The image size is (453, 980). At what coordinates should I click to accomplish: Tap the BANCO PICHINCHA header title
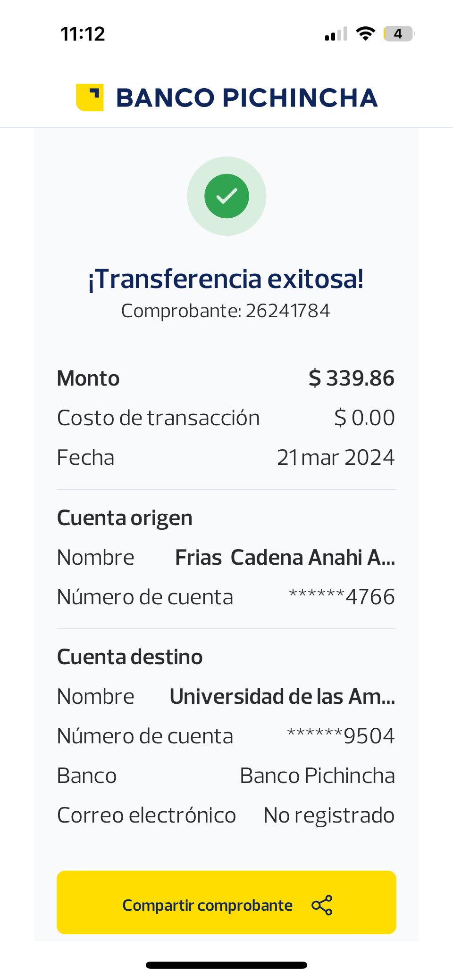click(x=246, y=98)
